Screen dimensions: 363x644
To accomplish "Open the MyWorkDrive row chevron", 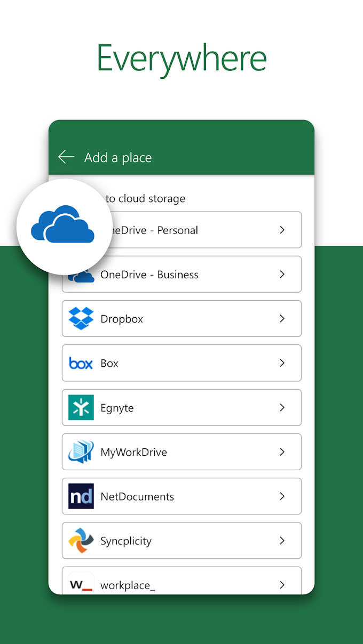I will (282, 452).
